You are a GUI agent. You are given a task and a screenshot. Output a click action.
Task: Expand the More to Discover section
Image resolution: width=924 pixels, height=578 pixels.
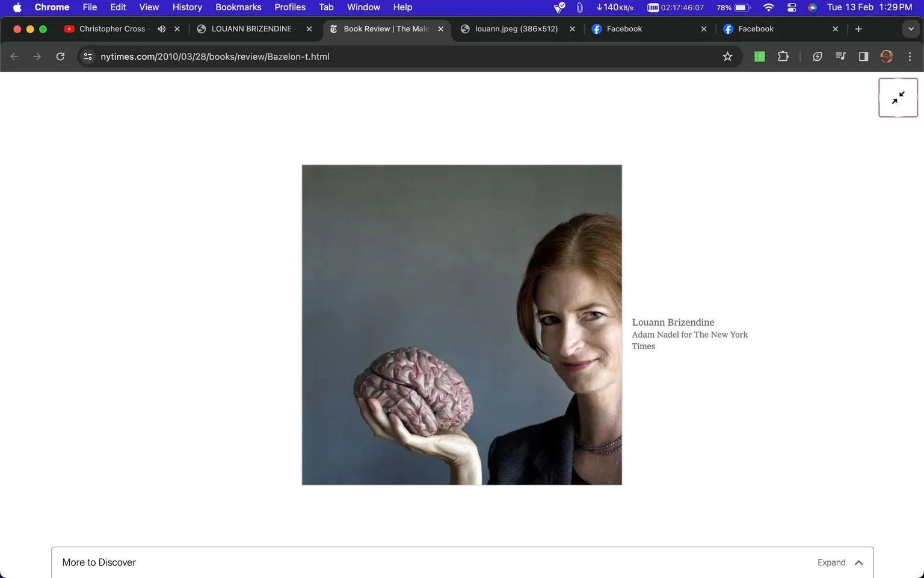840,562
